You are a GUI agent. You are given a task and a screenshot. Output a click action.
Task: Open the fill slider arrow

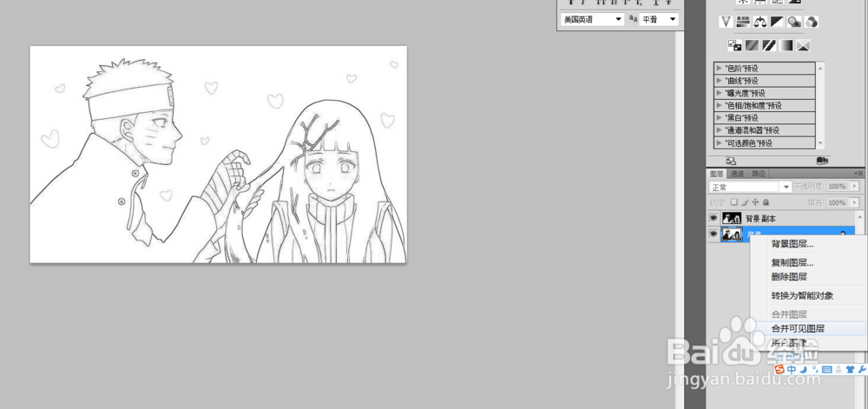point(854,202)
